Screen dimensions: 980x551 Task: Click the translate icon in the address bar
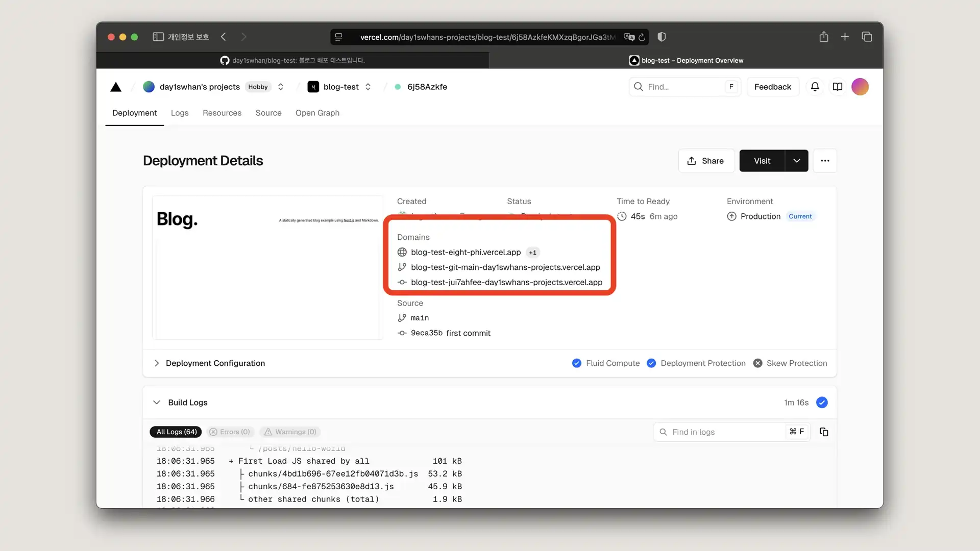click(629, 37)
